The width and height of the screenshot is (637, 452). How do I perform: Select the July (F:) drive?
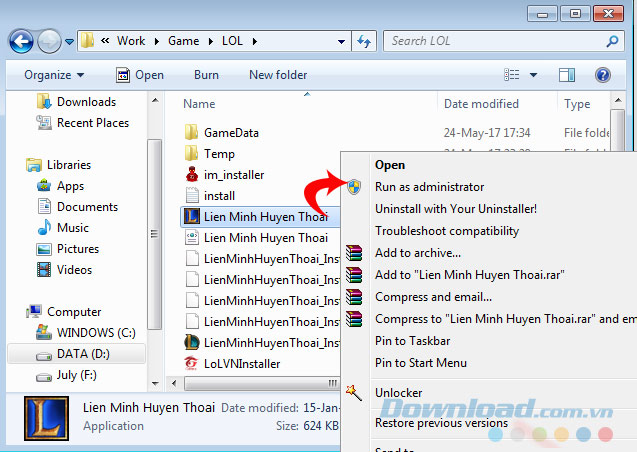[x=67, y=375]
